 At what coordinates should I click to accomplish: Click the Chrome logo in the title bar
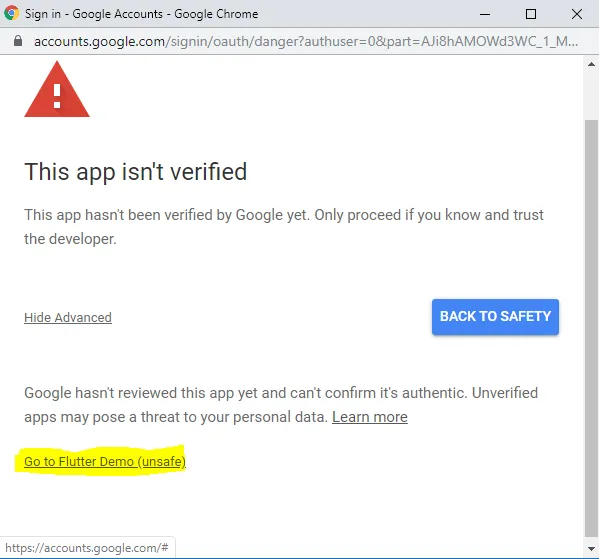[11, 13]
